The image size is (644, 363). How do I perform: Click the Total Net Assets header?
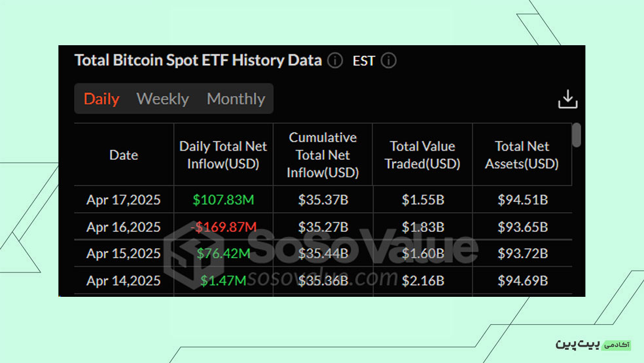pyautogui.click(x=522, y=155)
